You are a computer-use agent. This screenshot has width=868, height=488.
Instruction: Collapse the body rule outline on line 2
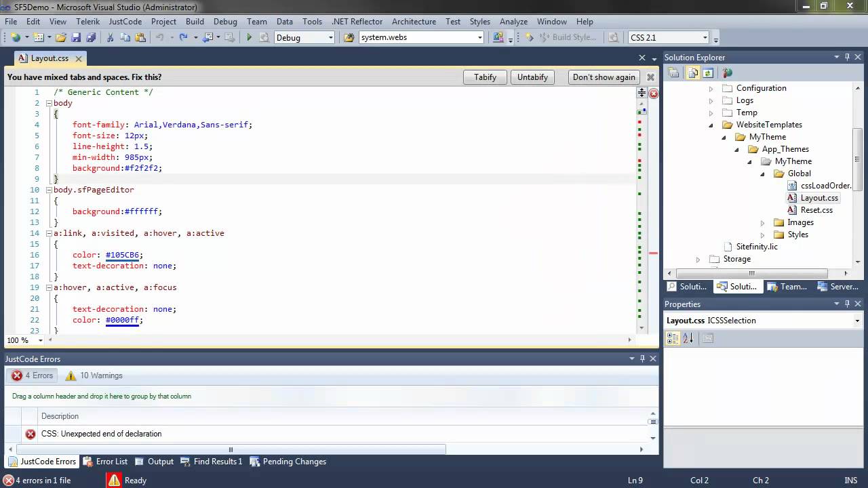[x=49, y=103]
